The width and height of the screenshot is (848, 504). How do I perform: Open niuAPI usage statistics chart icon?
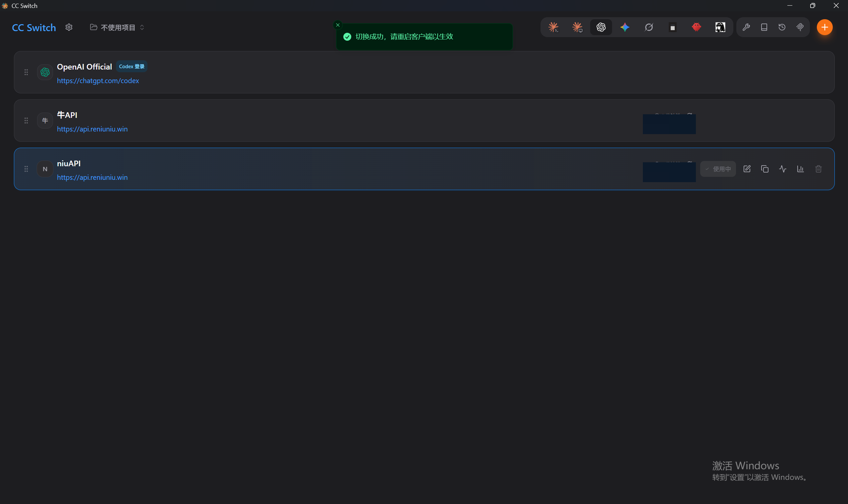point(800,169)
